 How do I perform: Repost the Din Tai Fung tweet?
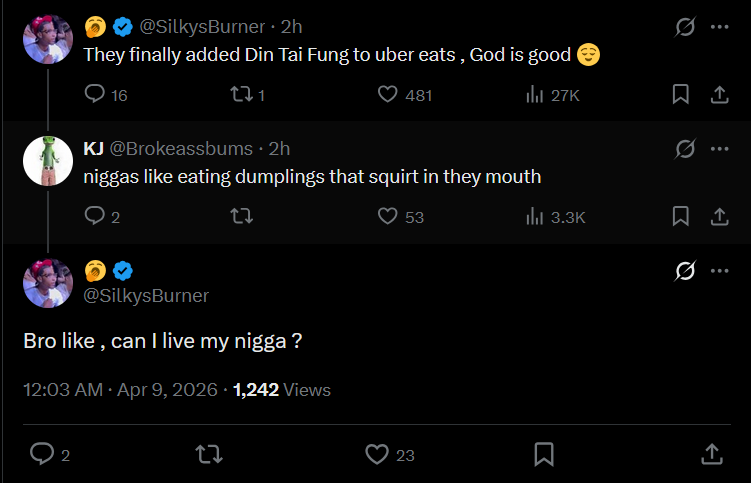240,94
